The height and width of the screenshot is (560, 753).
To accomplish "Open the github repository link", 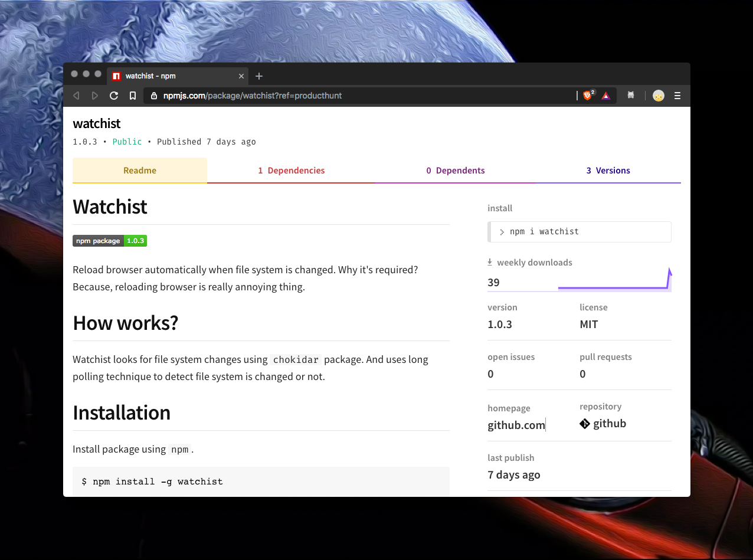I will [610, 424].
